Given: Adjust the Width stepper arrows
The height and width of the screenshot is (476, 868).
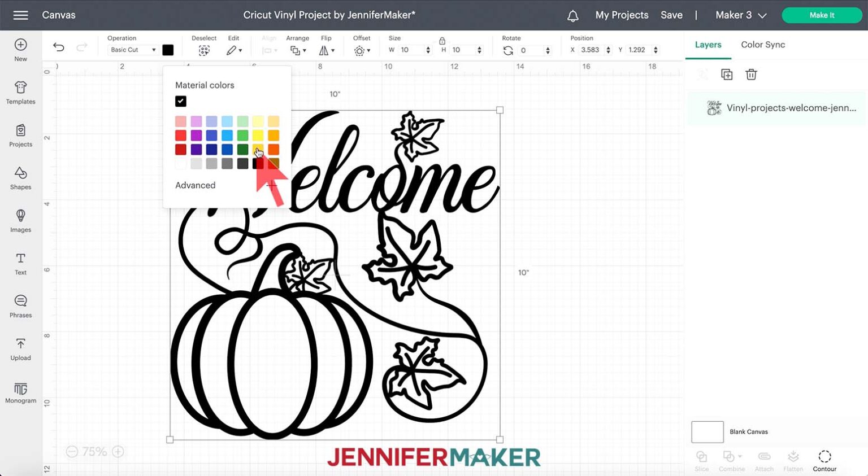Looking at the screenshot, I should tap(428, 50).
